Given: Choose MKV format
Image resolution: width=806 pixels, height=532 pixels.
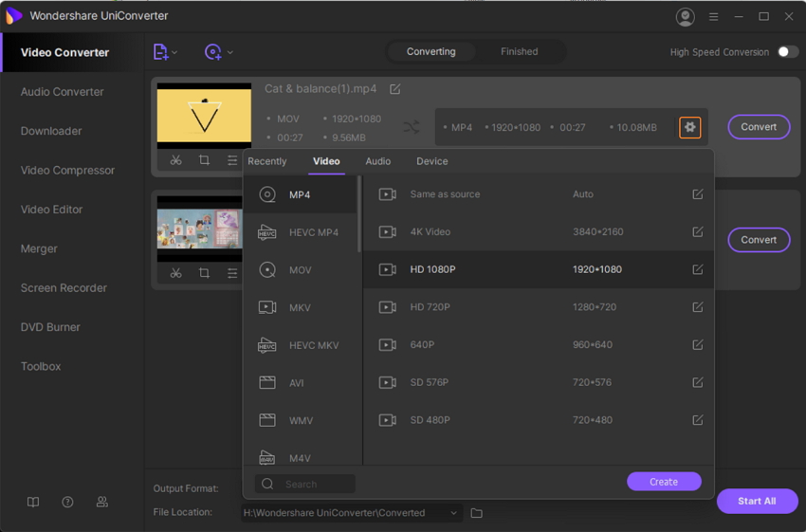Looking at the screenshot, I should 301,307.
